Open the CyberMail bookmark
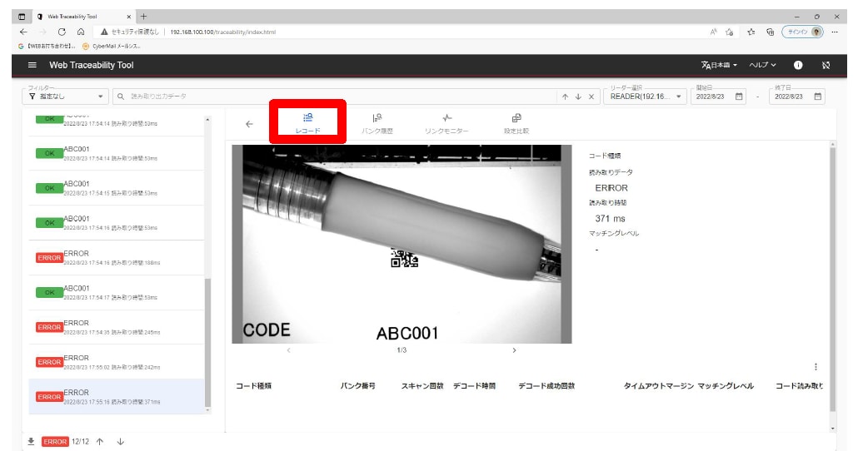Viewport: 868px width, 451px height. click(112, 47)
